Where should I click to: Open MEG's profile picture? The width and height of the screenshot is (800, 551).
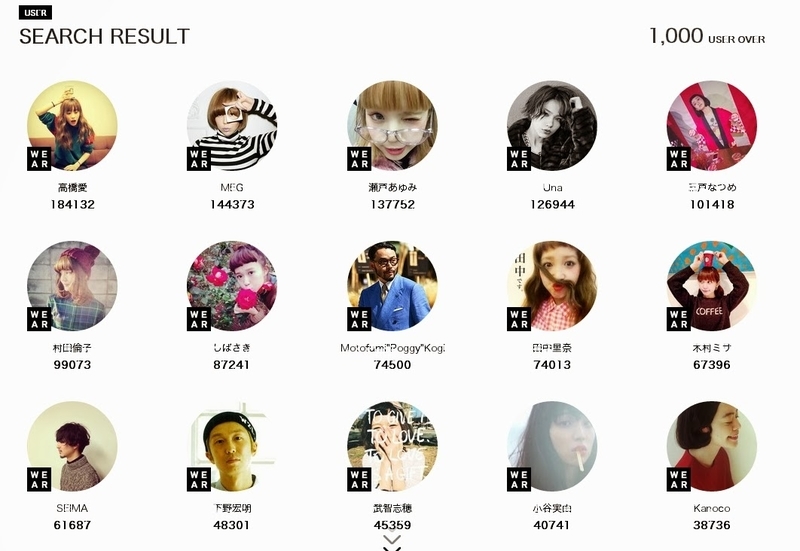tap(232, 126)
